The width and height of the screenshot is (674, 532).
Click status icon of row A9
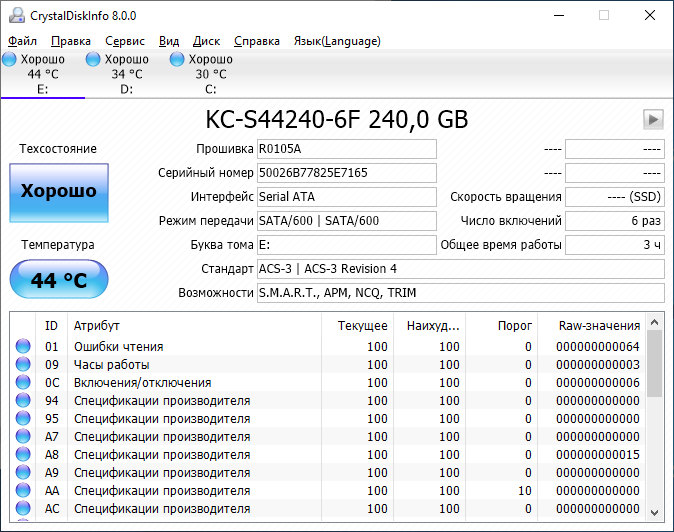[x=23, y=473]
